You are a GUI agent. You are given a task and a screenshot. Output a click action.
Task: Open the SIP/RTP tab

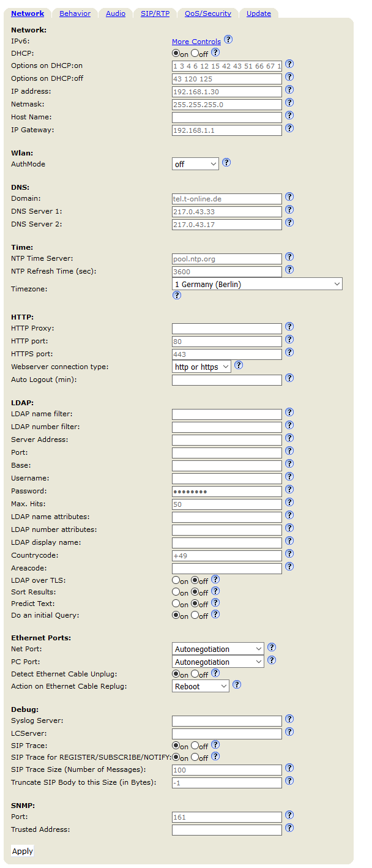click(x=155, y=13)
